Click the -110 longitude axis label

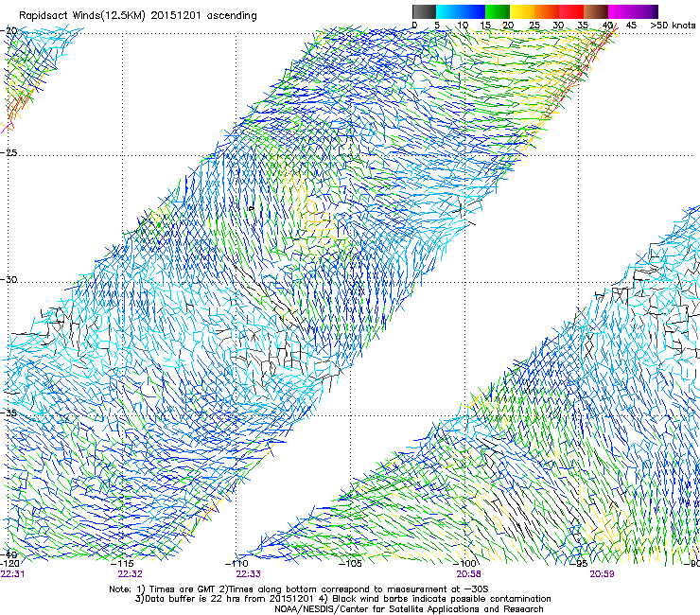236,563
